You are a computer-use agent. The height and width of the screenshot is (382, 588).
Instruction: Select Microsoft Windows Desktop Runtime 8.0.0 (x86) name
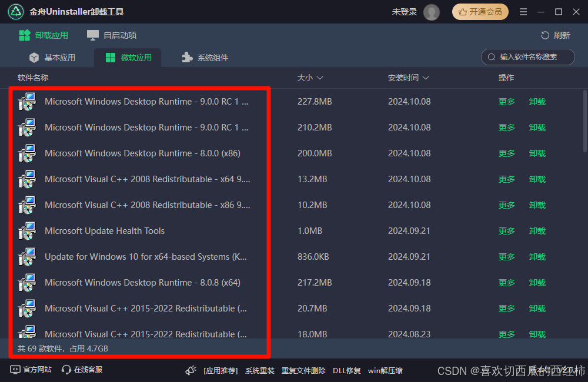142,153
